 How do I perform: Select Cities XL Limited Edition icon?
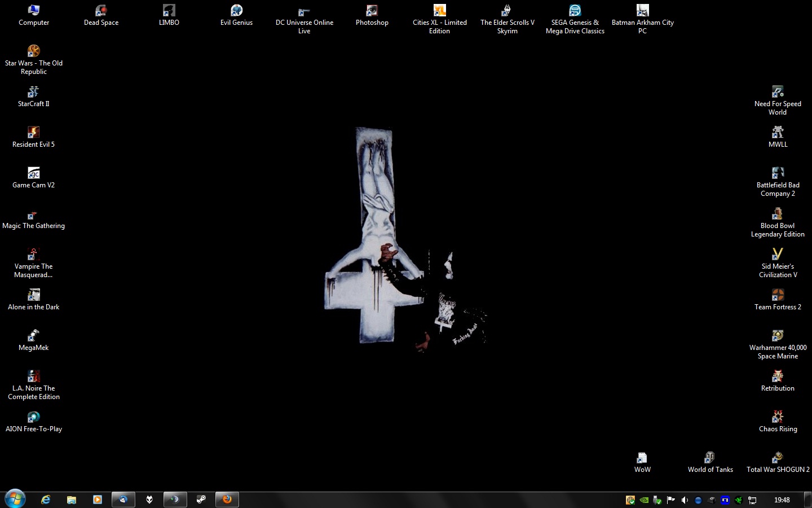pos(440,19)
